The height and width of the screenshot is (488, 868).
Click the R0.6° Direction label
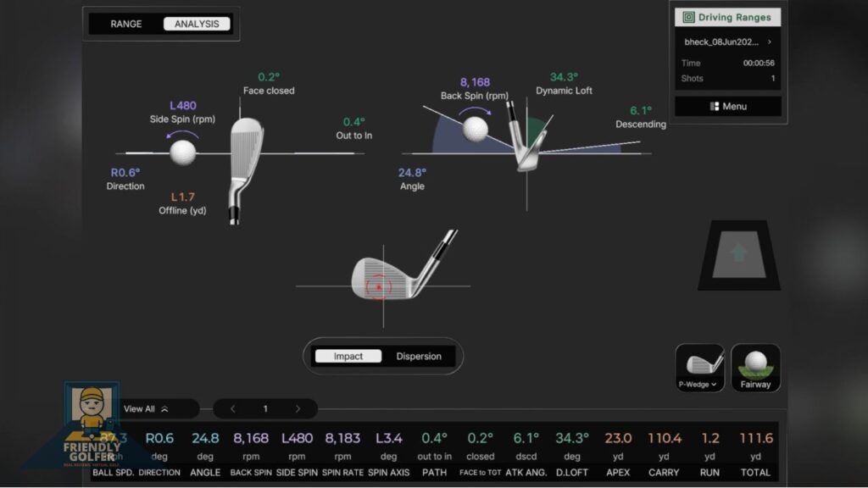click(125, 180)
